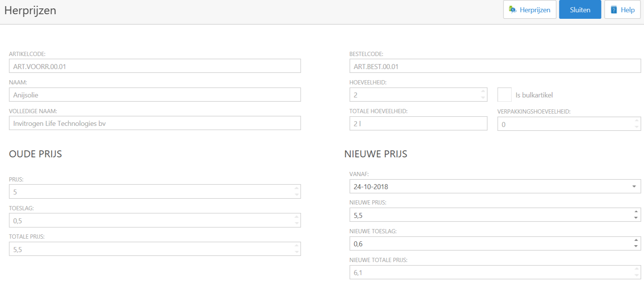The width and height of the screenshot is (644, 282).
Task: Click the Artikelcode field
Action: (154, 66)
